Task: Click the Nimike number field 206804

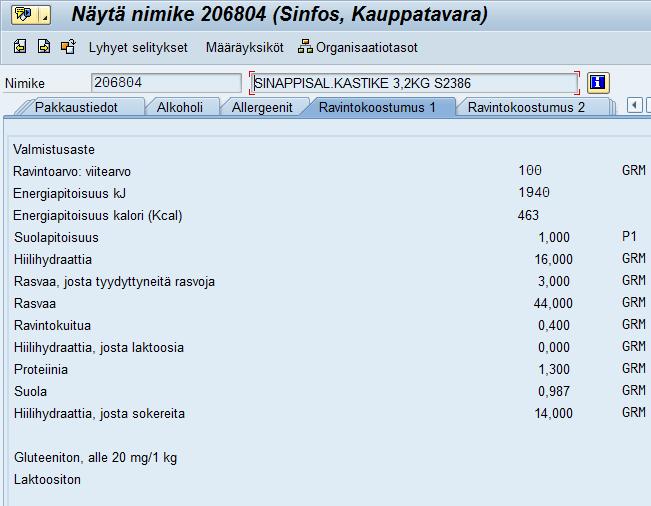Action: point(166,83)
